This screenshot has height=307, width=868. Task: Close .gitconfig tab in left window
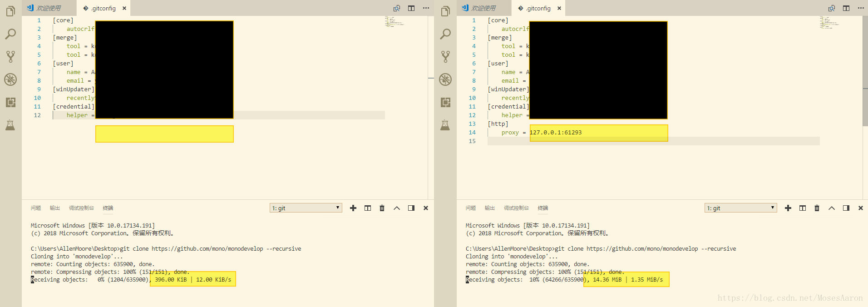(124, 8)
